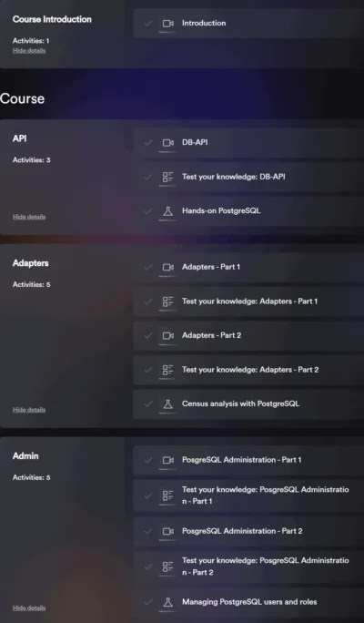This screenshot has height=623, width=364.
Task: Click quiz icon for Test your knowledge: DB-API
Action: (x=168, y=177)
